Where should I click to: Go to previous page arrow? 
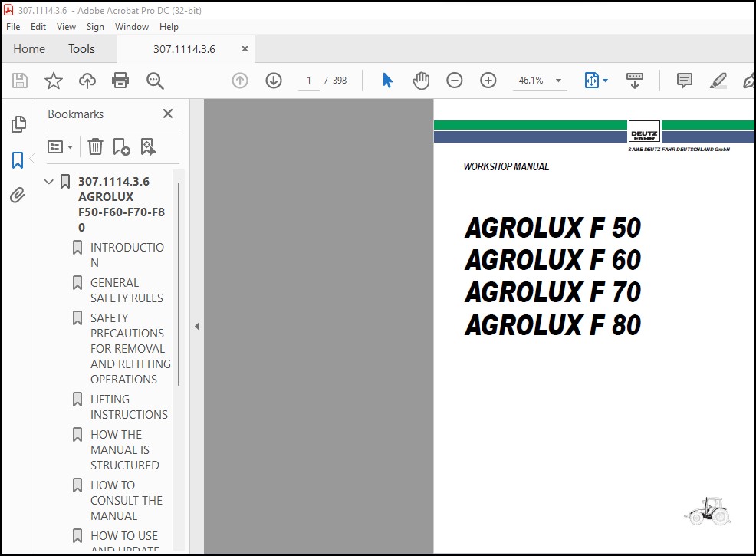tap(240, 81)
